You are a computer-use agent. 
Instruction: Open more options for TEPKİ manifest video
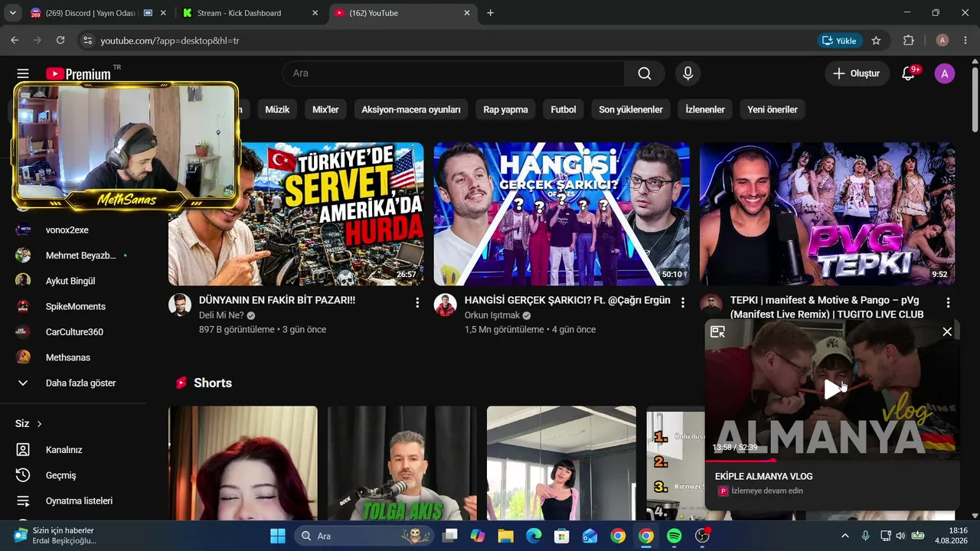(948, 302)
